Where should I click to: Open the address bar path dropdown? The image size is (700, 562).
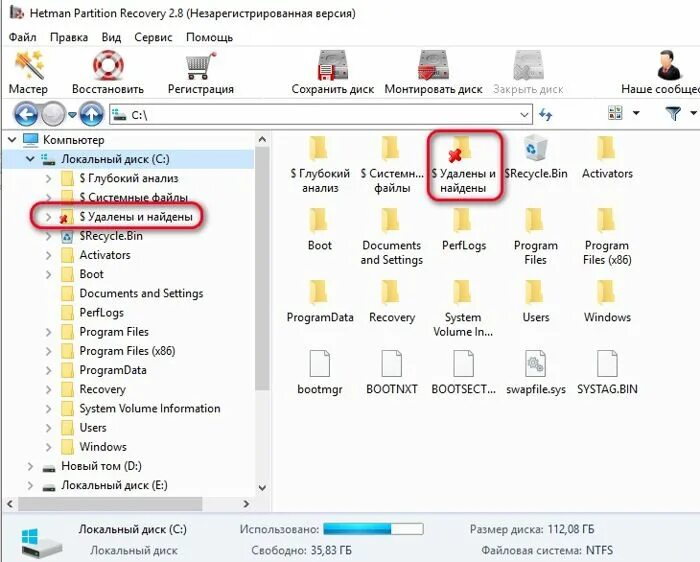tap(524, 115)
